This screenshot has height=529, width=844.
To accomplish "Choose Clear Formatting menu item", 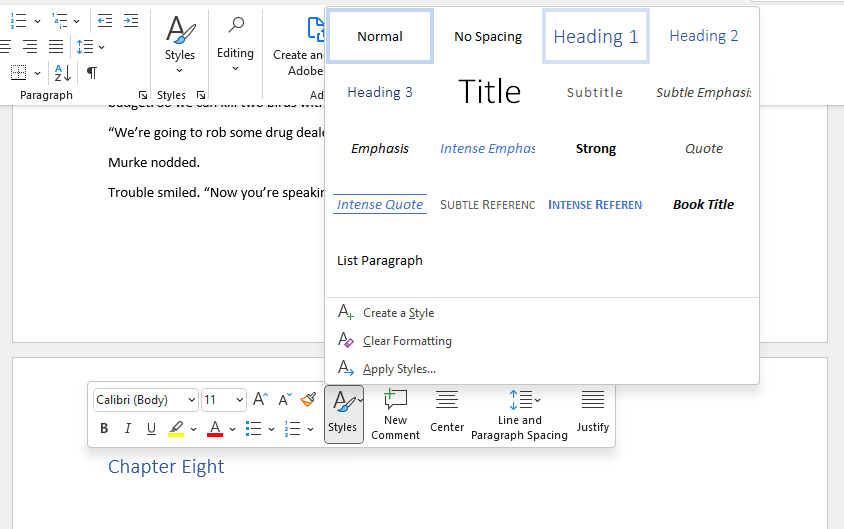I will click(542, 341).
